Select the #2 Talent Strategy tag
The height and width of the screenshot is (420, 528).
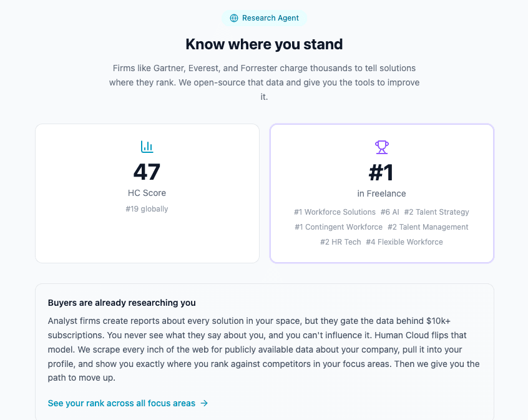[x=436, y=212]
